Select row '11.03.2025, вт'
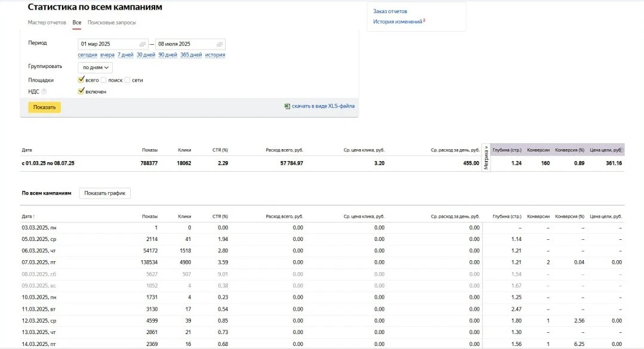This screenshot has height=349, width=644. (x=323, y=309)
